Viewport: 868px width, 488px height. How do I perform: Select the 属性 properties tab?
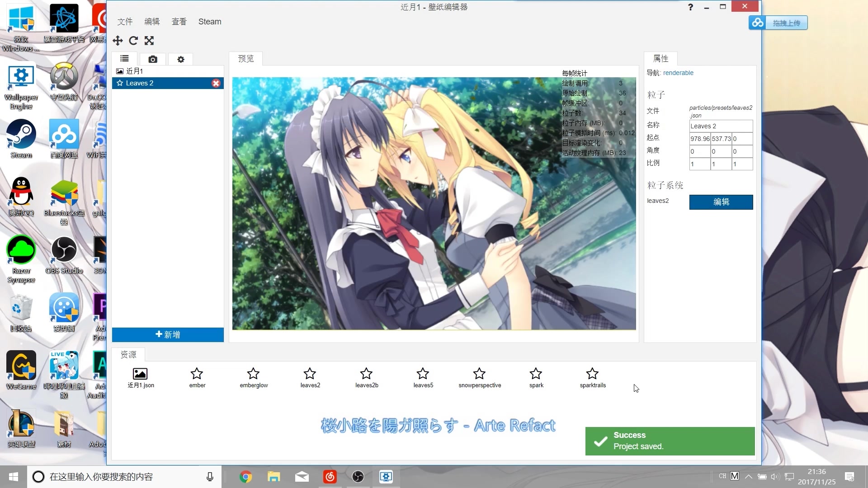pyautogui.click(x=661, y=59)
